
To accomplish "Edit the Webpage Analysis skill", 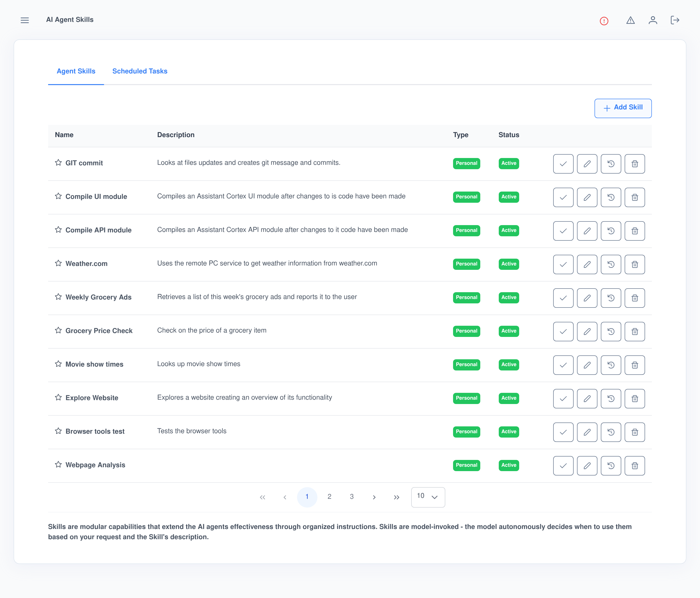I will click(587, 466).
